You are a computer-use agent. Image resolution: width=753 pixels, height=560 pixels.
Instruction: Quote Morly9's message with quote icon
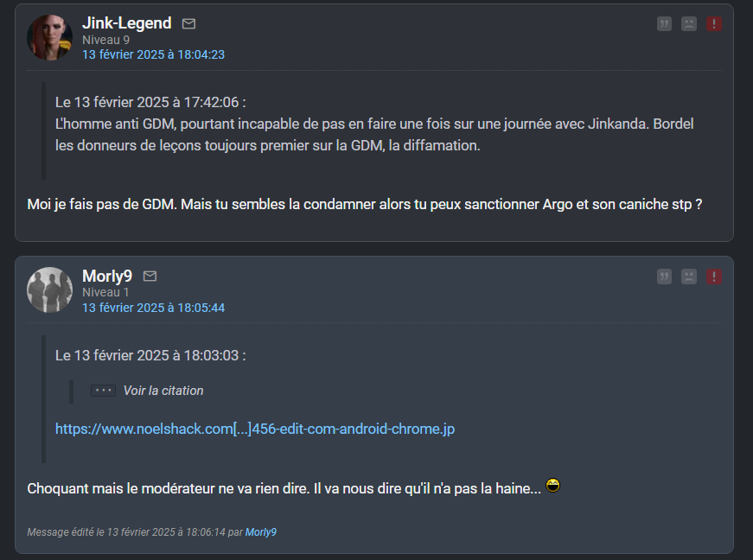[664, 277]
